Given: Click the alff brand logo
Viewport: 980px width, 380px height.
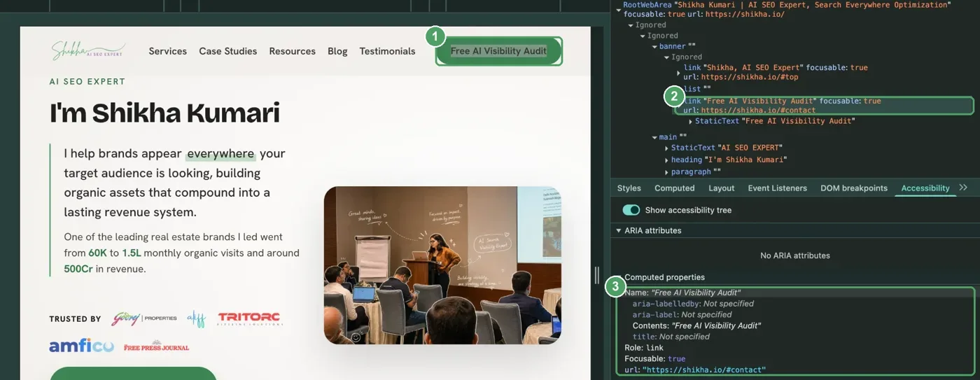Looking at the screenshot, I should [x=196, y=318].
